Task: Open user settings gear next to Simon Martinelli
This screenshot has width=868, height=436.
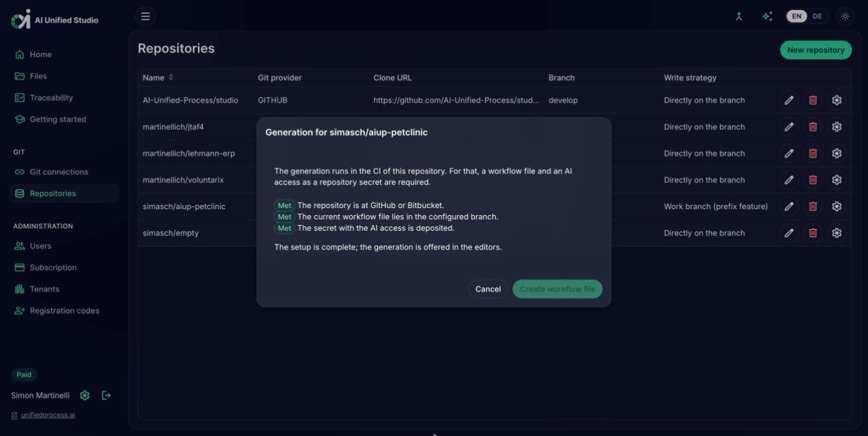Action: point(84,396)
